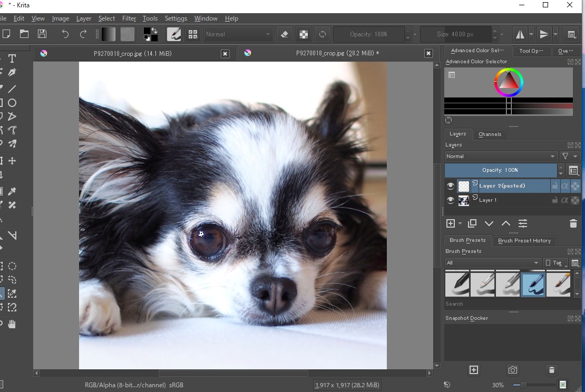Reload the original brush preset

323,34
